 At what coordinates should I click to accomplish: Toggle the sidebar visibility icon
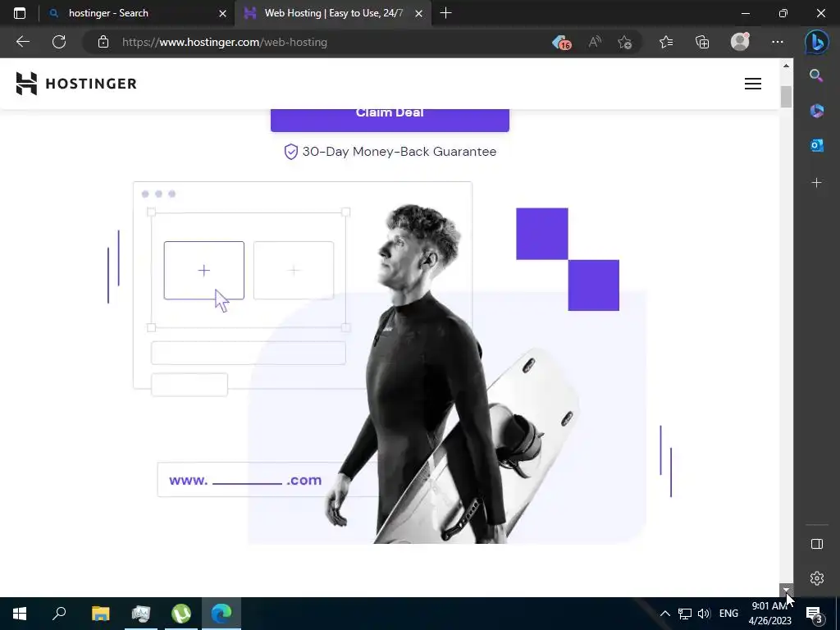[816, 544]
